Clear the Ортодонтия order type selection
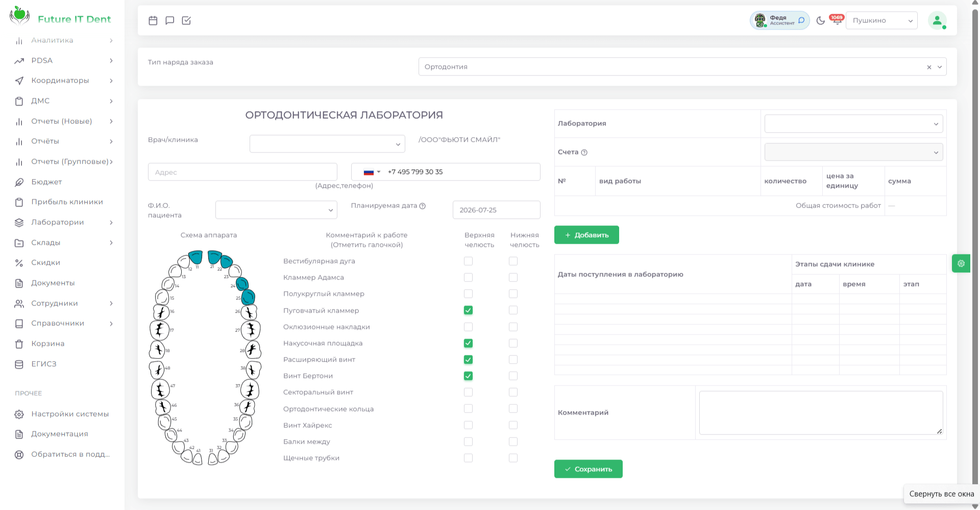Image resolution: width=980 pixels, height=510 pixels. pos(929,67)
